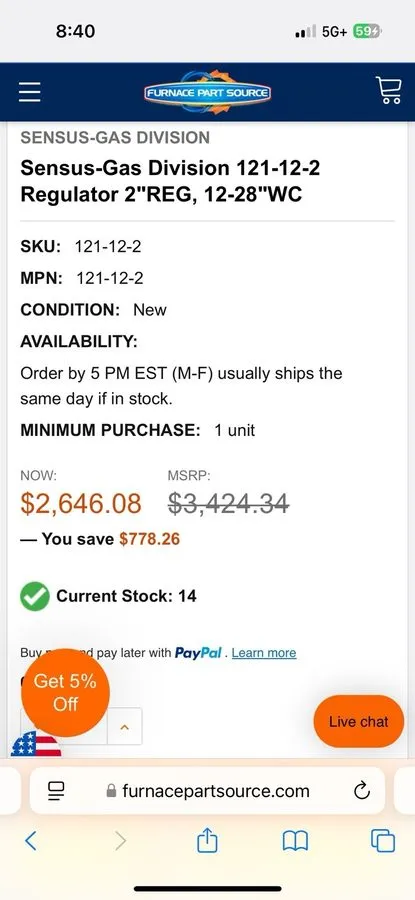The width and height of the screenshot is (415, 900).
Task: Tap the furnacepartsource.com address bar
Action: [x=207, y=791]
